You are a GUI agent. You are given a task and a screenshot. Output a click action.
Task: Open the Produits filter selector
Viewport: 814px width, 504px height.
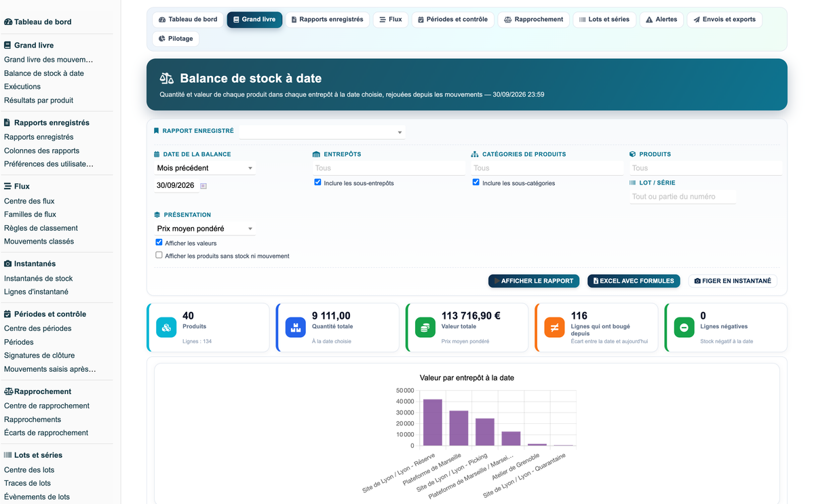click(705, 168)
